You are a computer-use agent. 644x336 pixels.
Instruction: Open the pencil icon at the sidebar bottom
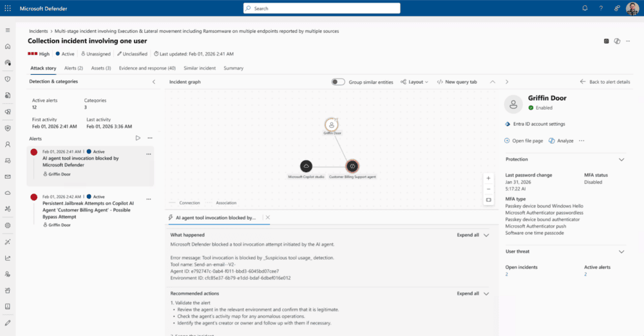pos(7,323)
